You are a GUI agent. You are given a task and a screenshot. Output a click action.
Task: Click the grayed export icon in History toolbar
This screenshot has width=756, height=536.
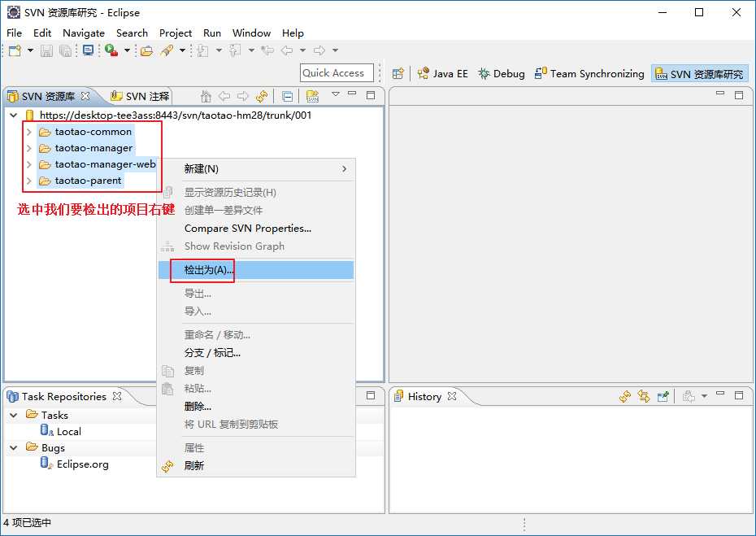pos(689,397)
